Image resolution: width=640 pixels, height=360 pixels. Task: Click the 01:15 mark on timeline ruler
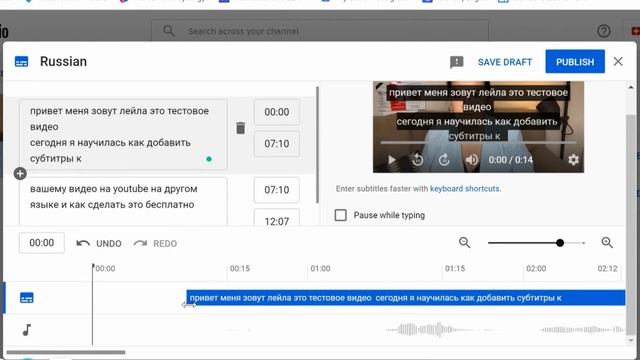tap(455, 269)
